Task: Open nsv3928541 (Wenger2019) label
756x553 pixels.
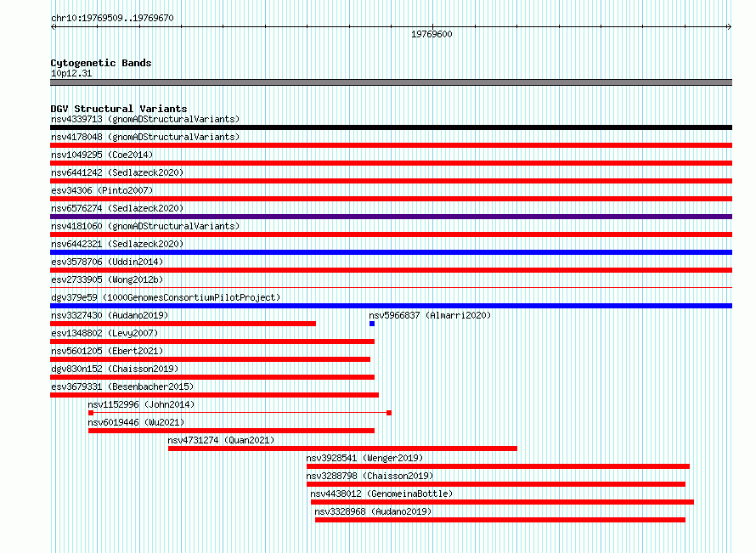Action: point(364,458)
